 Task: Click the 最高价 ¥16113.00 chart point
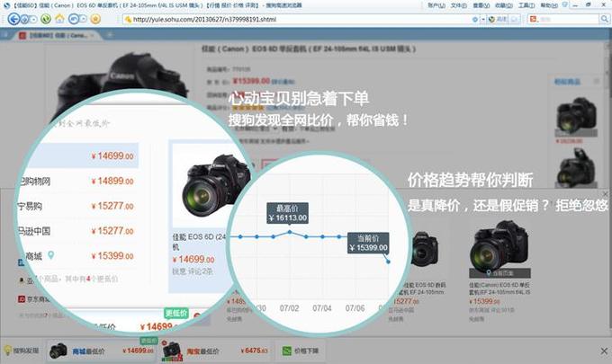coord(290,232)
